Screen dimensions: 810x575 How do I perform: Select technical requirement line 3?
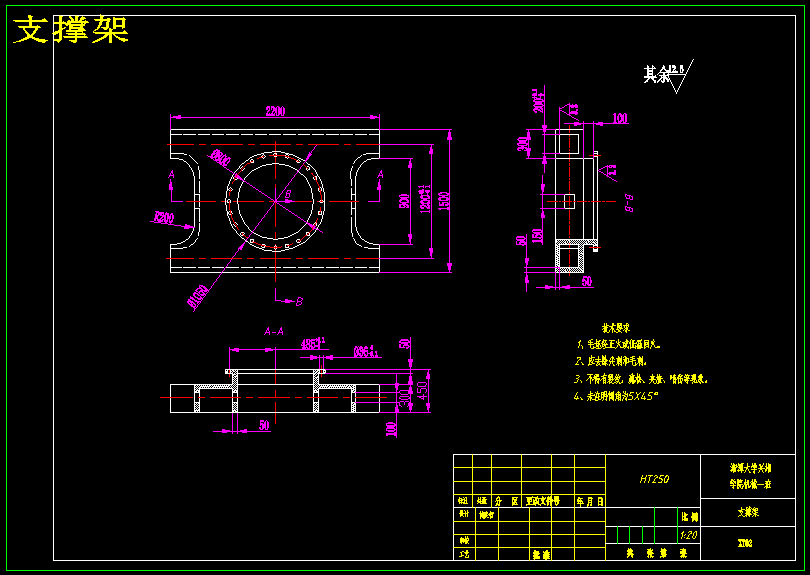click(640, 379)
